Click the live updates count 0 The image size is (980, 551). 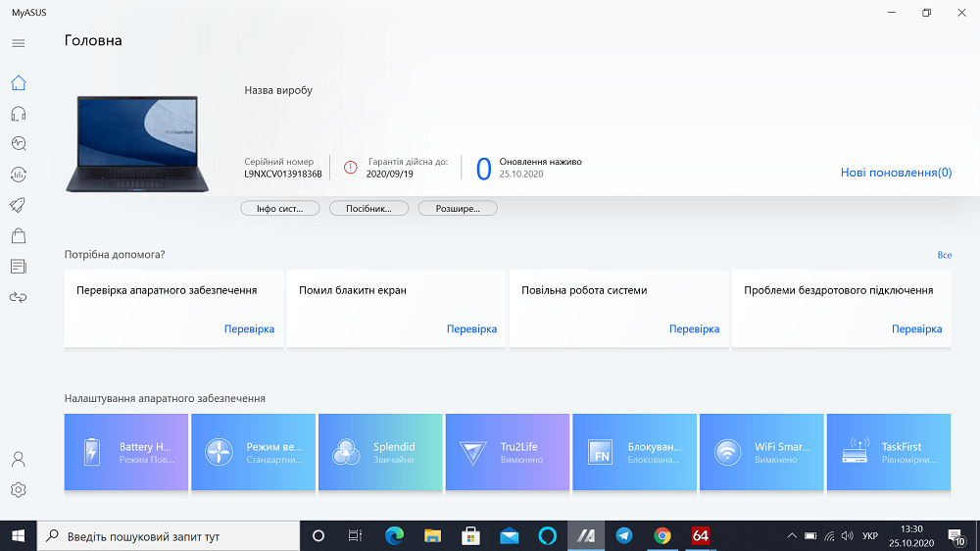[483, 169]
